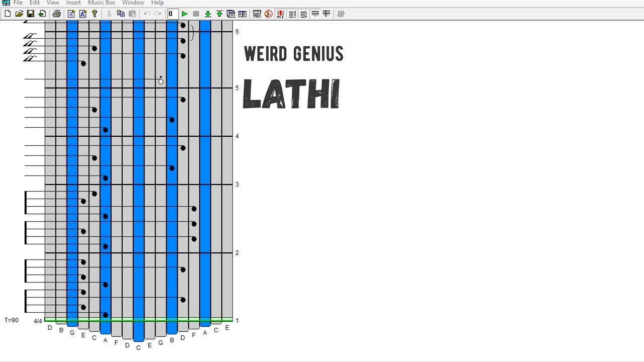Open the File menu
This screenshot has width=644, height=362.
click(18, 3)
